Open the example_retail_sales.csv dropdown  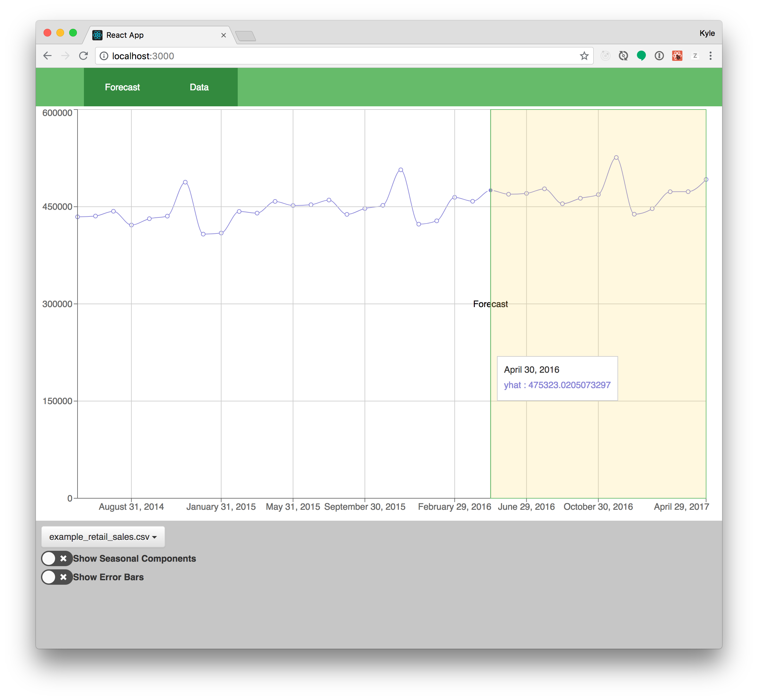[103, 537]
